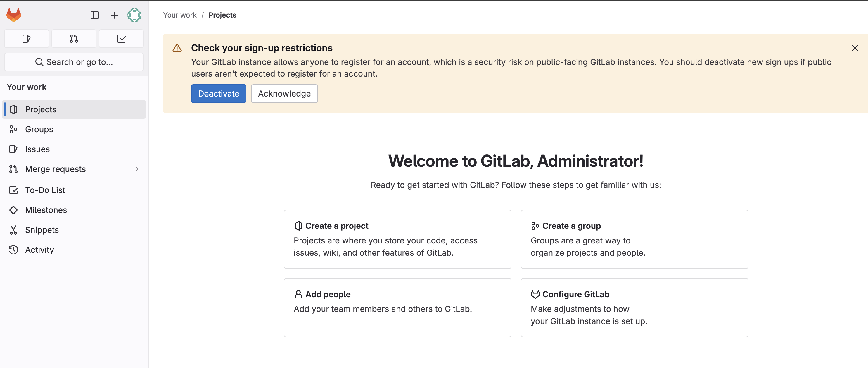Select Projects in the sidebar
Screen dimensions: 868x368
tap(74, 109)
